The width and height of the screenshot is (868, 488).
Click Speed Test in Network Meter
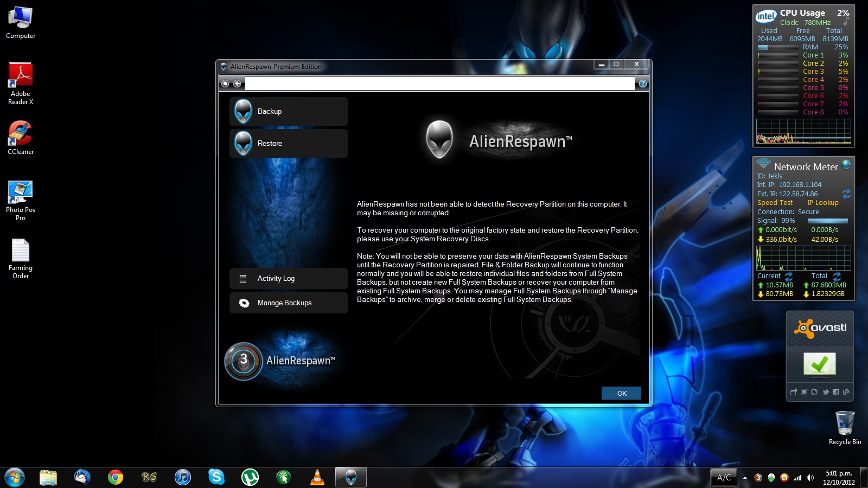pos(775,203)
